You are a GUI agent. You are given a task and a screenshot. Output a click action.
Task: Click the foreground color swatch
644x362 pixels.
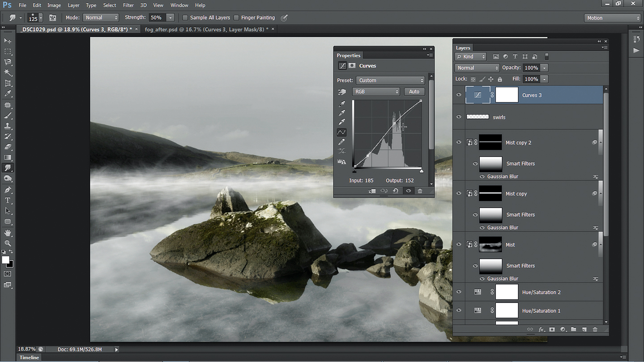coord(6,260)
